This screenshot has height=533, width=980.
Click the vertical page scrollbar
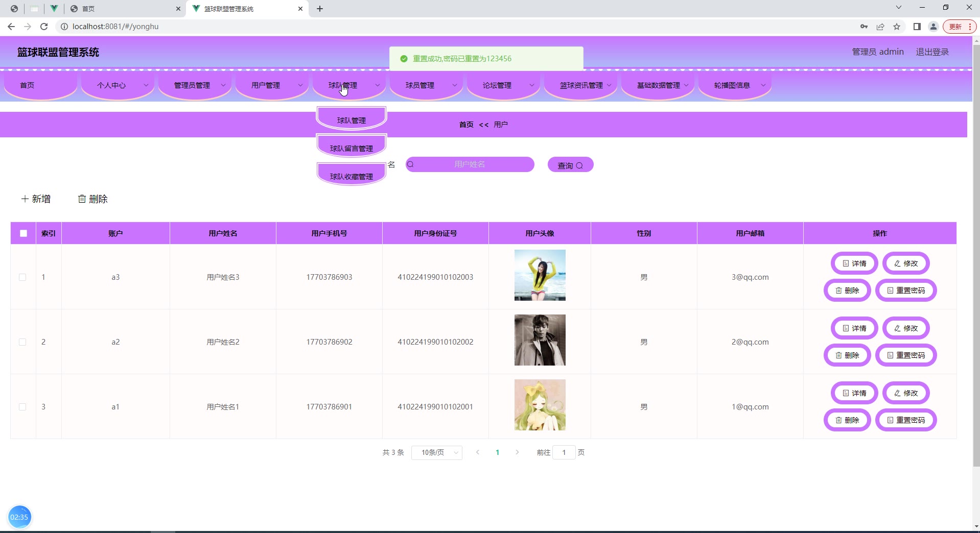pyautogui.click(x=976, y=255)
